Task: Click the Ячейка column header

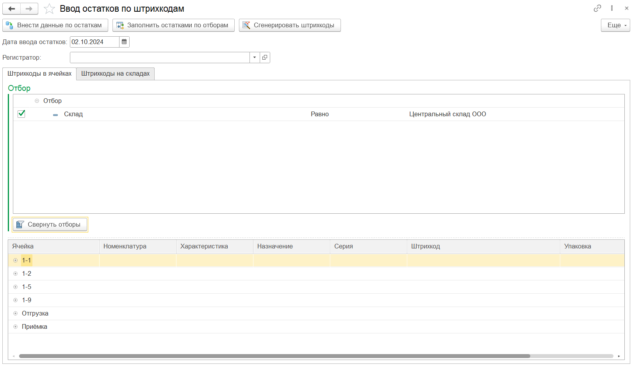Action: [54, 247]
